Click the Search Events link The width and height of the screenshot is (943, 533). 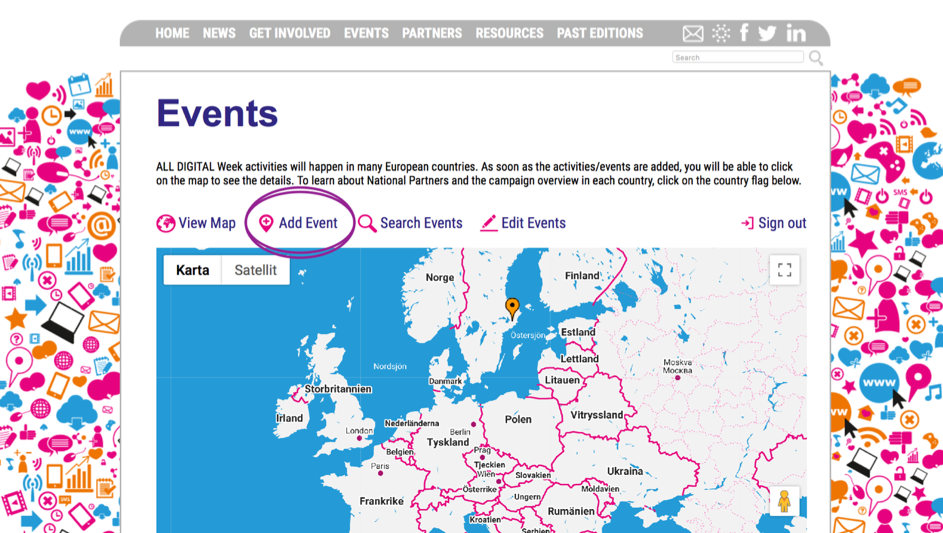tap(421, 223)
